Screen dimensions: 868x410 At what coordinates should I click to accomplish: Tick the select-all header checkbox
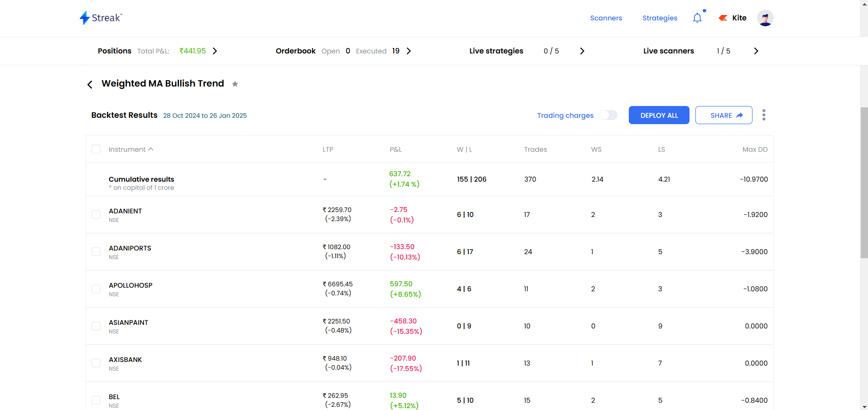click(96, 149)
